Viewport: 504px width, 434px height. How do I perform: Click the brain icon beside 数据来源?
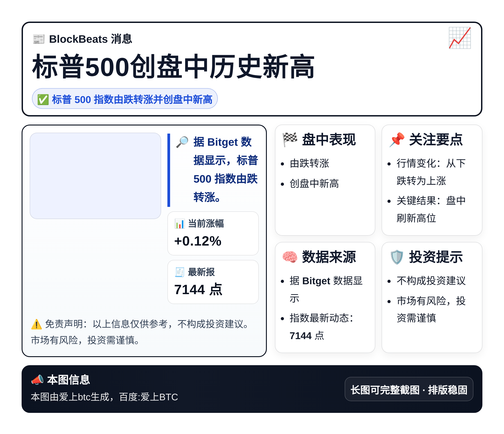pos(290,257)
